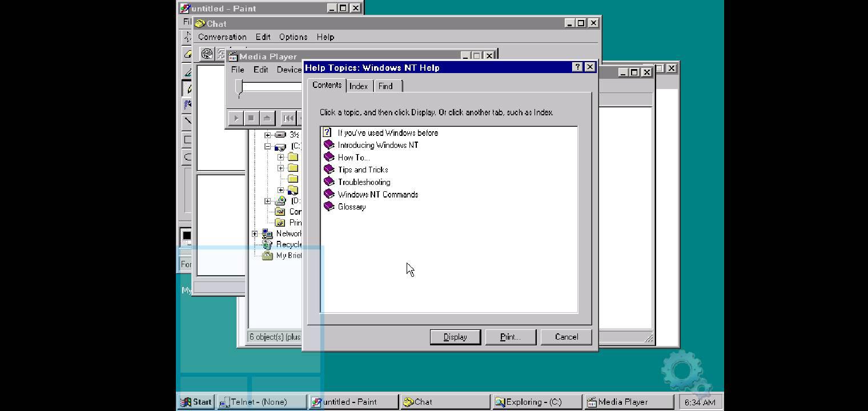Expand the shared folder under (C:) in Explorer
The height and width of the screenshot is (411, 868).
(280, 190)
